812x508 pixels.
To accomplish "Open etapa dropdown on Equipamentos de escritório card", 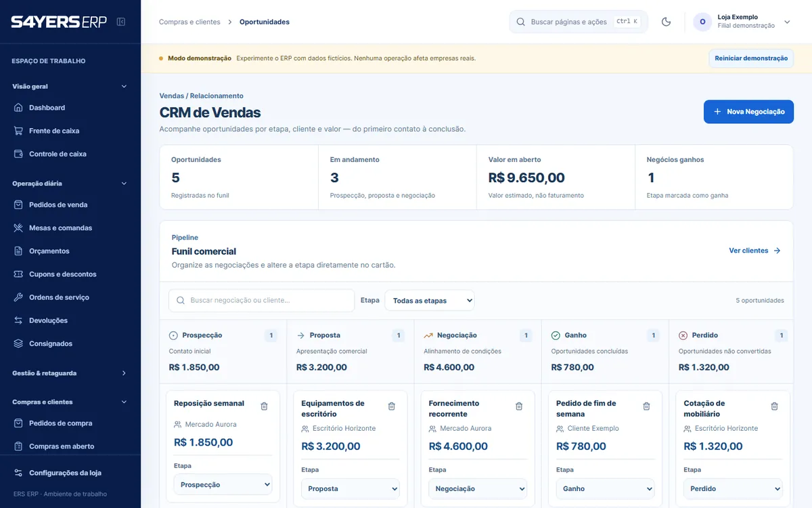I will point(351,488).
